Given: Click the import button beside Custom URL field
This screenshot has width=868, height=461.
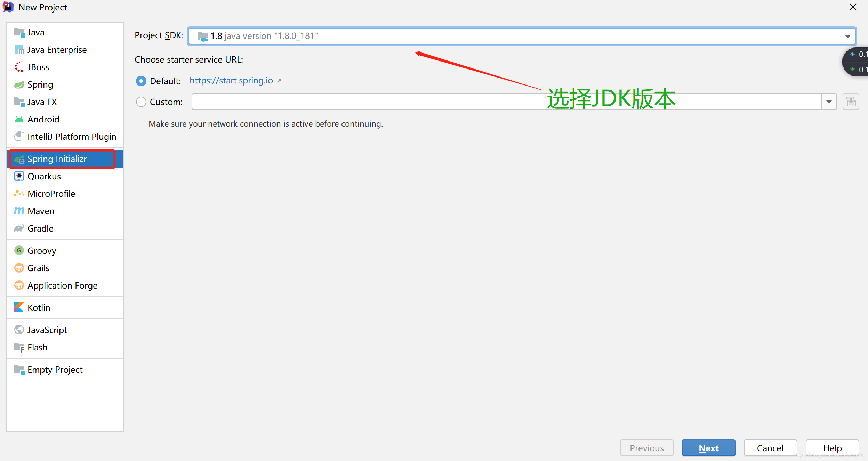Looking at the screenshot, I should 851,102.
